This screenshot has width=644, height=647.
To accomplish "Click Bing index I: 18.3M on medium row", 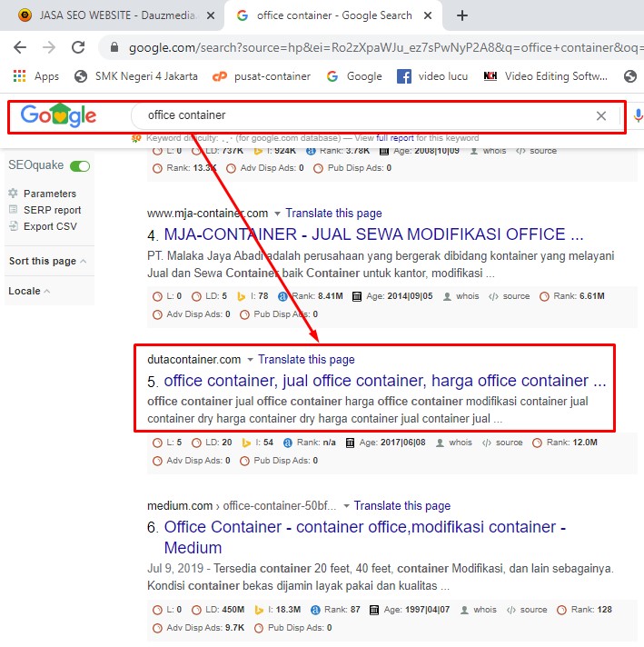I will [277, 610].
